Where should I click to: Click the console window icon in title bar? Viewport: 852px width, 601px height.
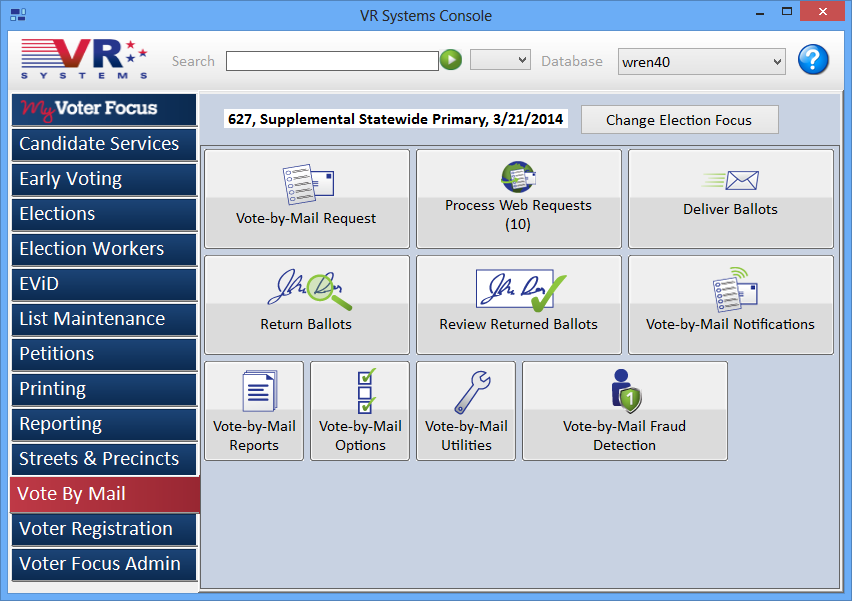pyautogui.click(x=18, y=15)
